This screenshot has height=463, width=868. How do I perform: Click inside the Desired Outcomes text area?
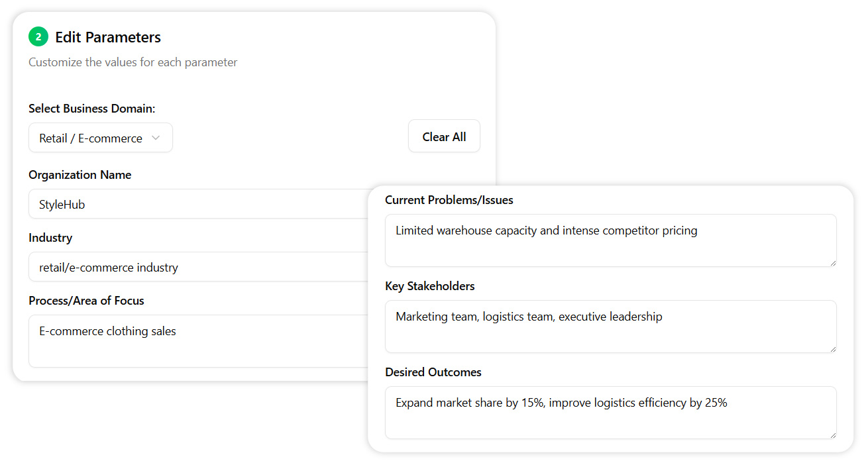tap(610, 412)
